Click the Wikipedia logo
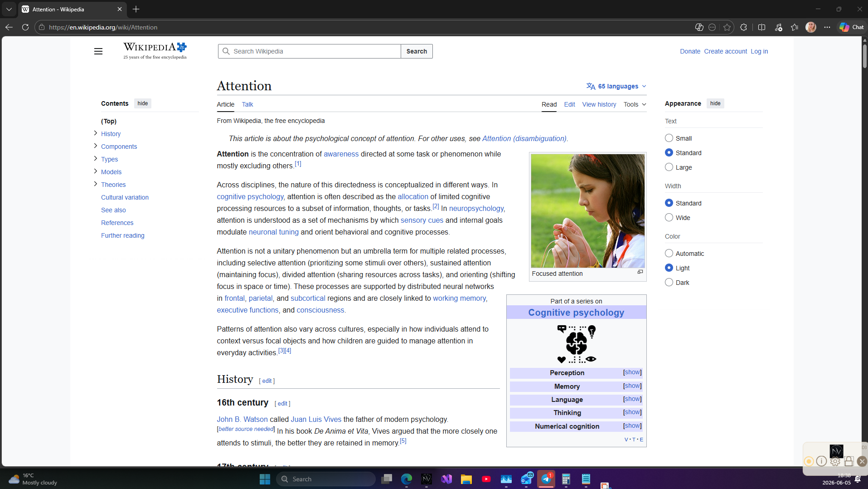868x489 pixels. point(155,51)
